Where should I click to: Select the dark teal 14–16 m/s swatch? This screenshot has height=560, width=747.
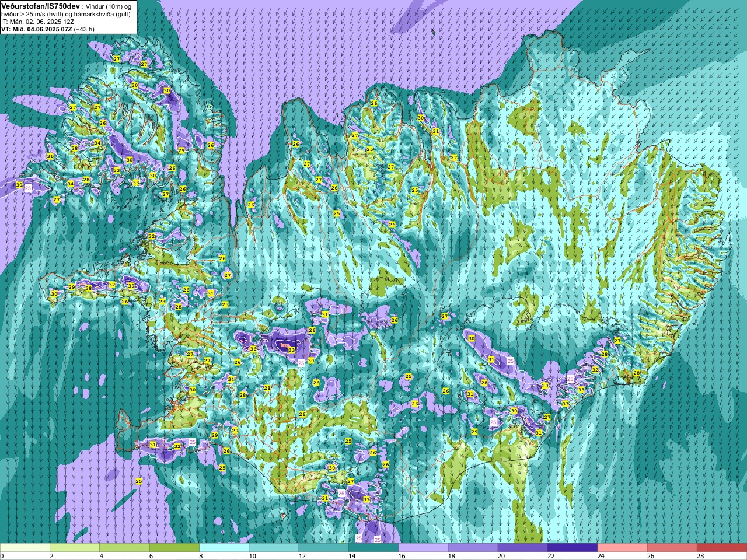[373, 548]
